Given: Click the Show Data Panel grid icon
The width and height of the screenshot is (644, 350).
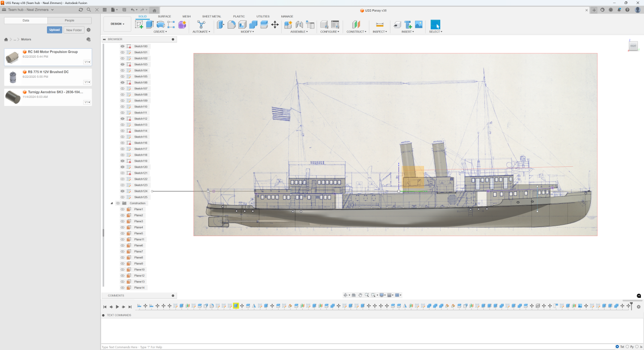Looking at the screenshot, I should click(105, 9).
